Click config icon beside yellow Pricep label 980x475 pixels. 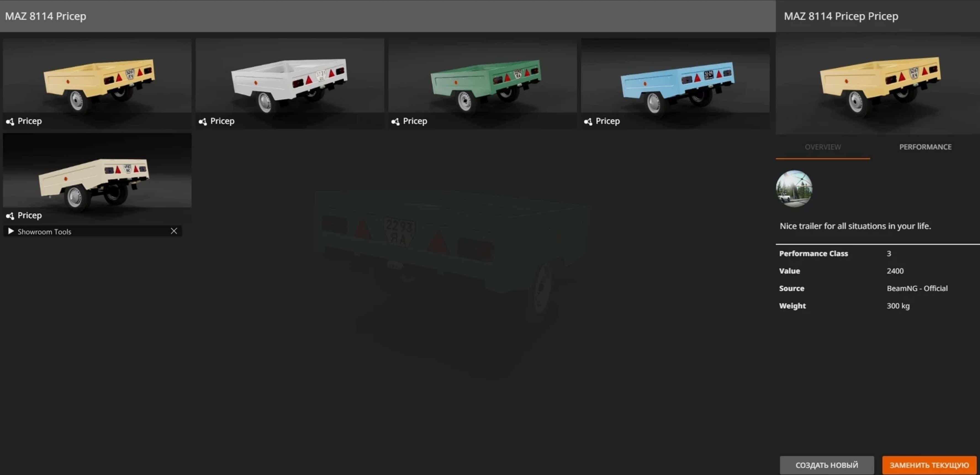[x=10, y=121]
